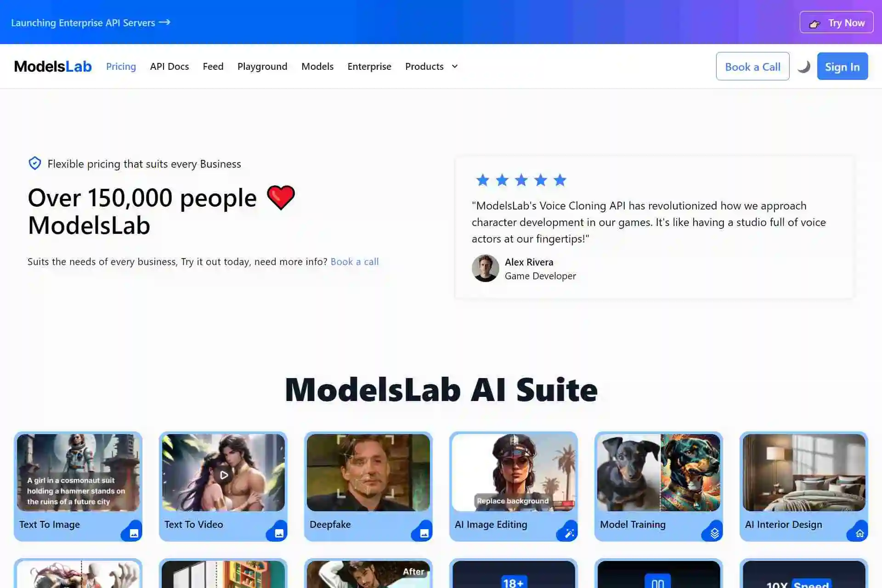Click the image icon on Text To Video card
This screenshot has width=882, height=588.
tap(279, 533)
